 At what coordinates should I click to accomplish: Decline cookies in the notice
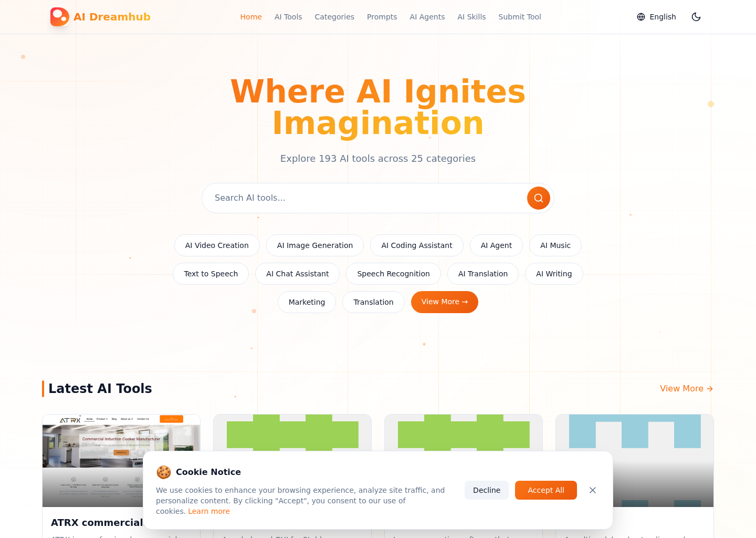(x=486, y=490)
